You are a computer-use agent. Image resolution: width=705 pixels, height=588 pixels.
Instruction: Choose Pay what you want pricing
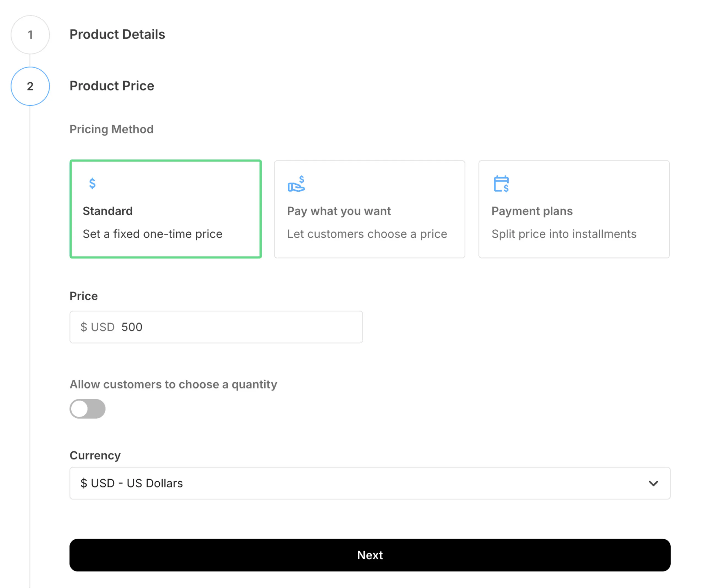point(369,209)
